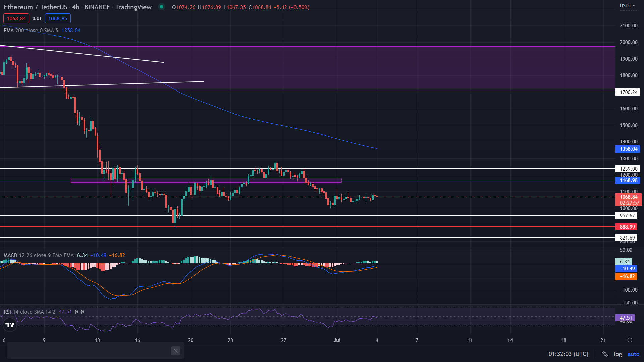644x362 pixels.
Task: Toggle percent scale mode
Action: tap(605, 354)
